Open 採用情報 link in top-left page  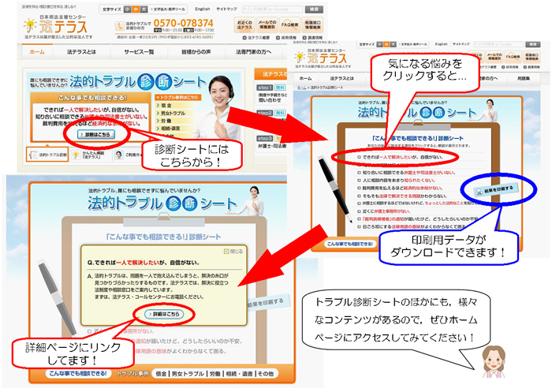[x=285, y=38]
